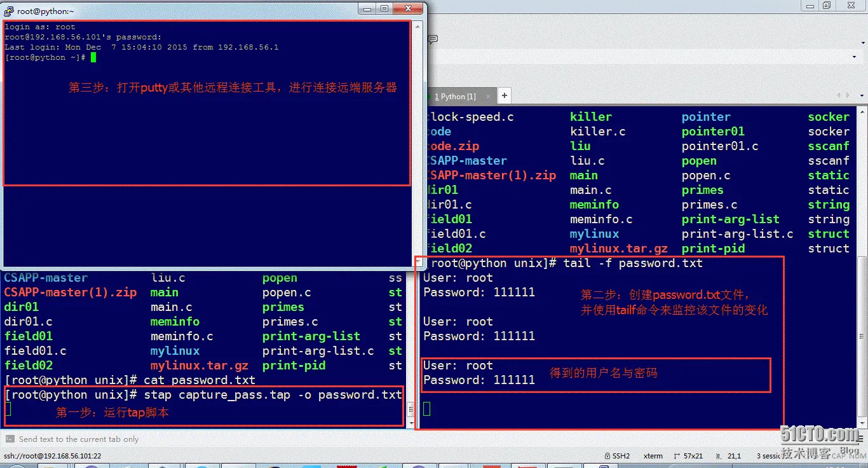The height and width of the screenshot is (468, 868).
Task: Click the '[root@python ~]#' prompt in PuTTY
Action: pyautogui.click(x=45, y=57)
